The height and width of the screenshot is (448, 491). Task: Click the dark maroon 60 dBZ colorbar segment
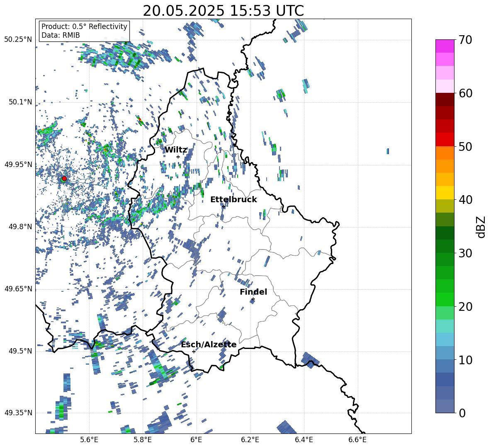[x=445, y=99]
